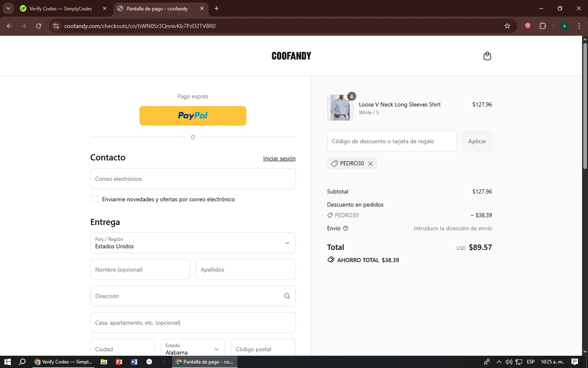588x368 pixels.
Task: Click the Aplicar discount button
Action: point(477,141)
